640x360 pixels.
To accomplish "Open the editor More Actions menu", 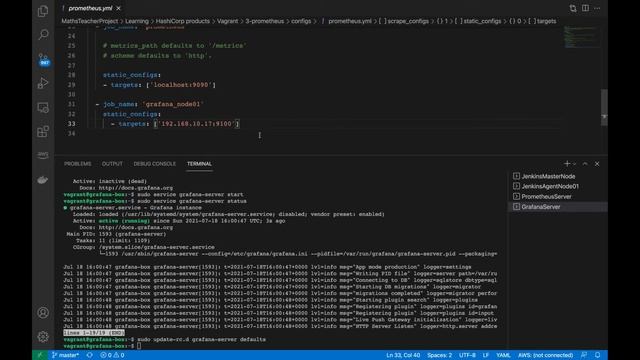I will [x=597, y=8].
